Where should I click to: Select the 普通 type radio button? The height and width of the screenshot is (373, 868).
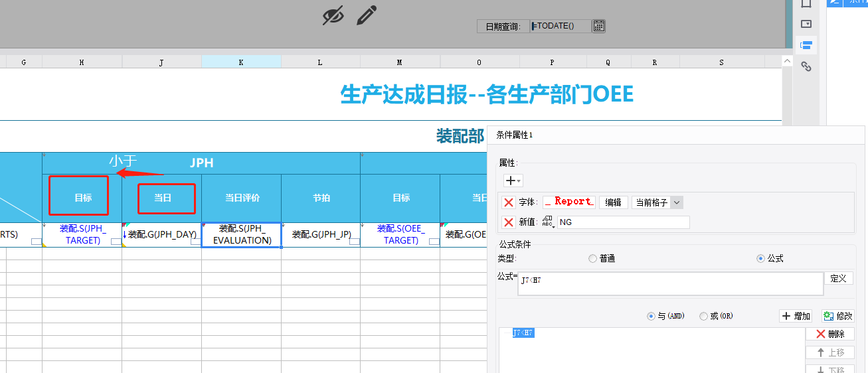(592, 259)
